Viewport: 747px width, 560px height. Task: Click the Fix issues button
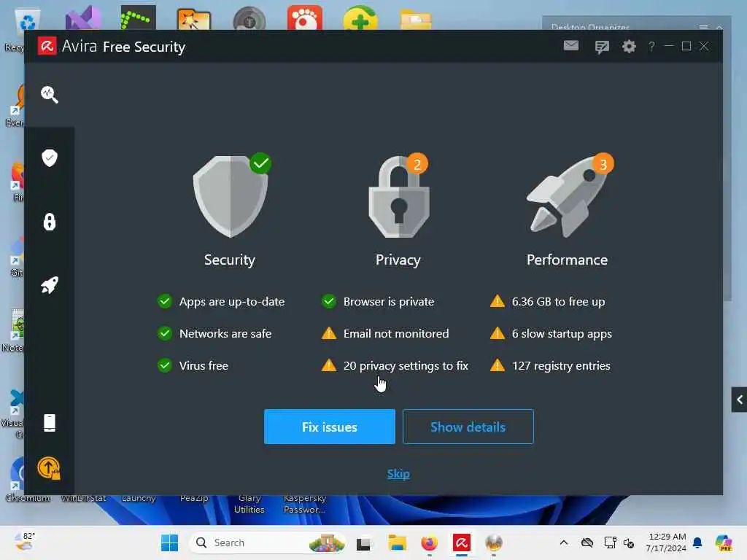330,427
